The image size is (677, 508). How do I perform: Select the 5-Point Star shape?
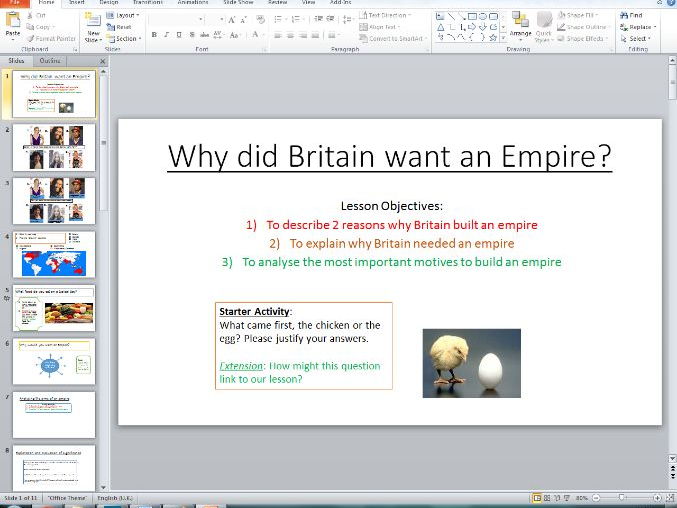pos(493,38)
